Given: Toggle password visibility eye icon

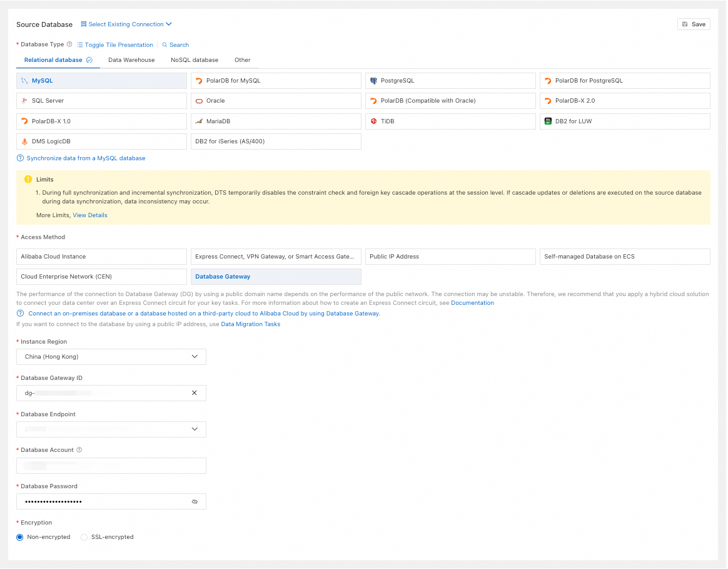Looking at the screenshot, I should (x=195, y=501).
